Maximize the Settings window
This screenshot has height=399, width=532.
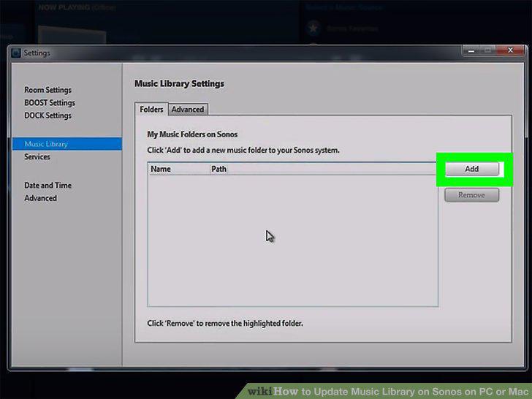click(x=487, y=50)
